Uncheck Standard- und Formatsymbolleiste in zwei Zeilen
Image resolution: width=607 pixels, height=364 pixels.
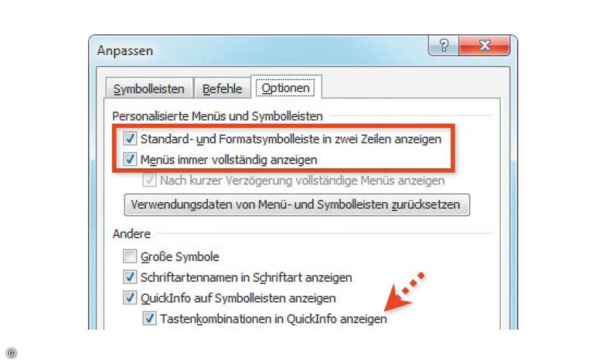[131, 139]
